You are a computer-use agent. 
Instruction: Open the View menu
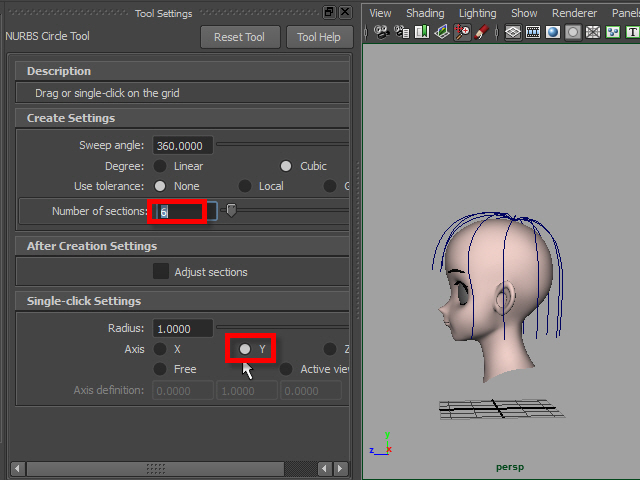point(380,13)
